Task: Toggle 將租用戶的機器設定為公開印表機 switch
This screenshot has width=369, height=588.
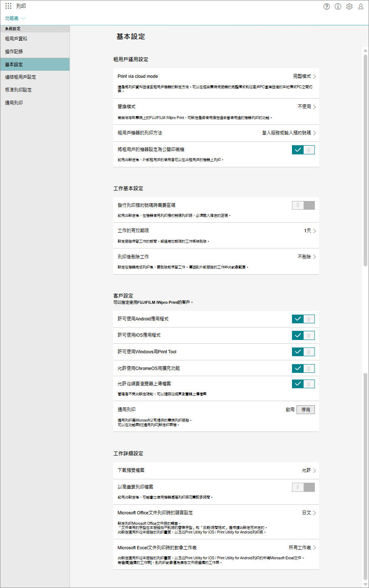Action: (303, 150)
